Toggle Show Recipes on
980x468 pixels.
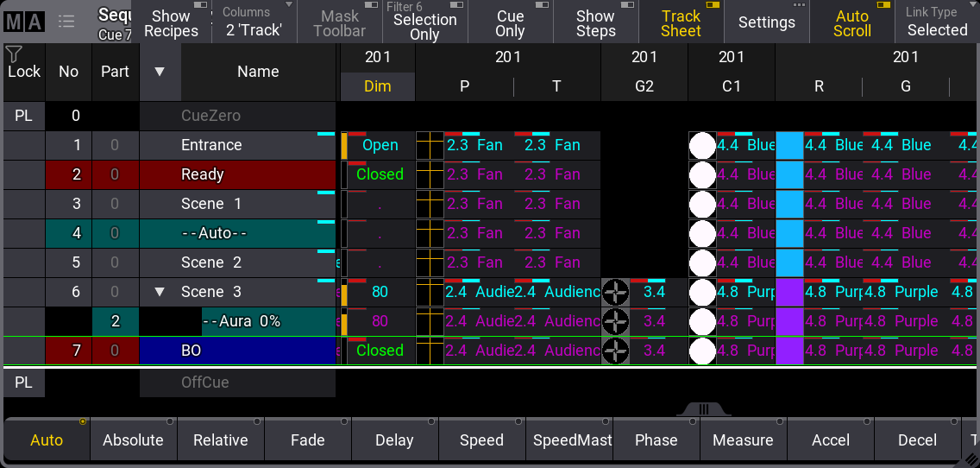tap(171, 22)
